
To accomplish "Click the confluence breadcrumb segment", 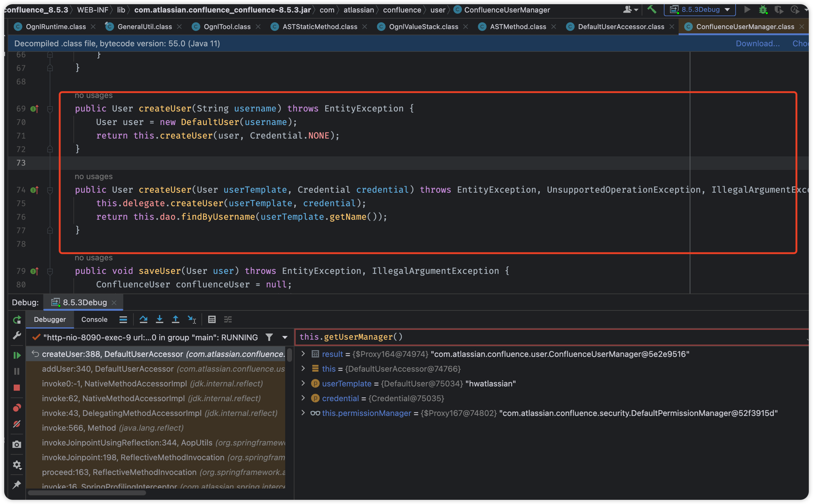I will tap(401, 10).
